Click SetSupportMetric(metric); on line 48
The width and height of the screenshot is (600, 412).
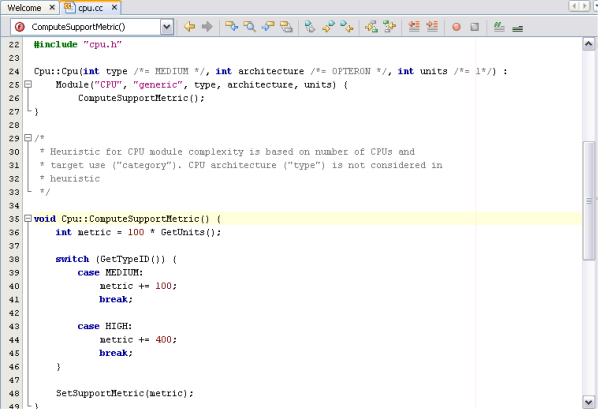[125, 393]
